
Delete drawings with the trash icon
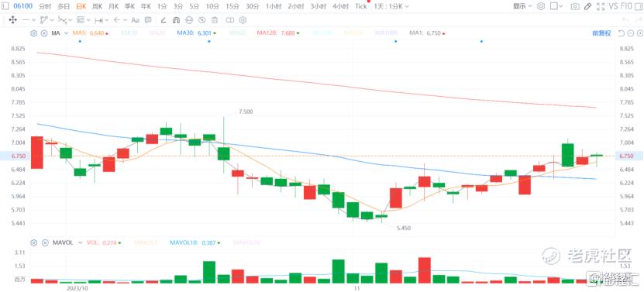coord(214,19)
